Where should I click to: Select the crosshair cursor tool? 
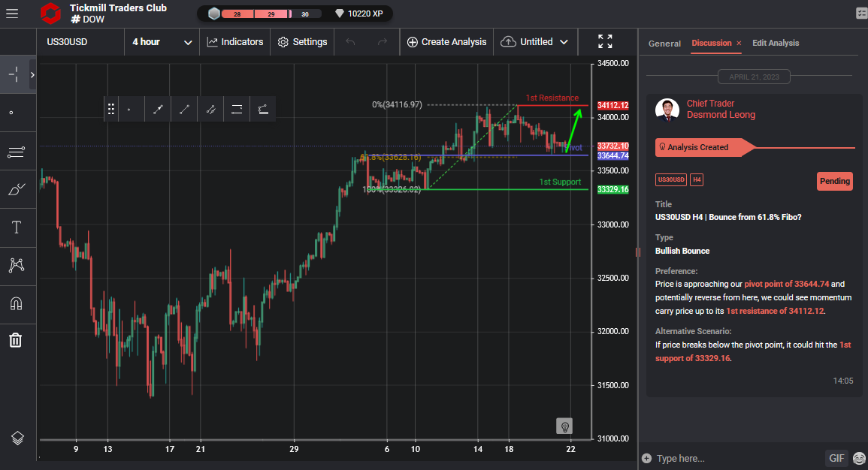(14, 74)
